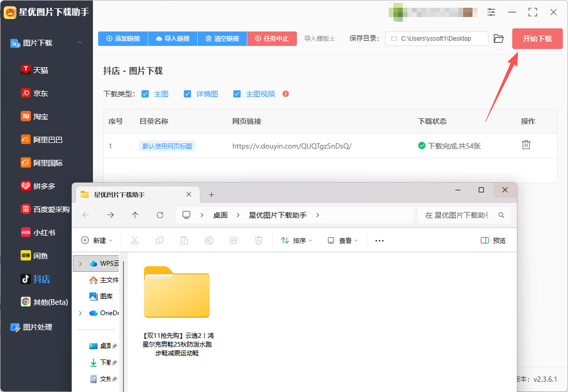Click the 导入链接 button
Image resolution: width=568 pixels, height=392 pixels.
coord(173,38)
